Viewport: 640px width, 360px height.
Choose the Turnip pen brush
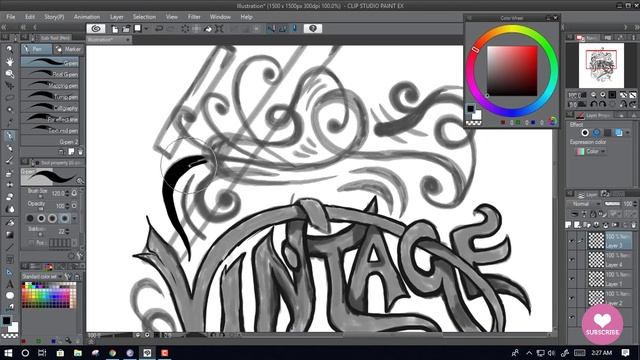pos(50,97)
